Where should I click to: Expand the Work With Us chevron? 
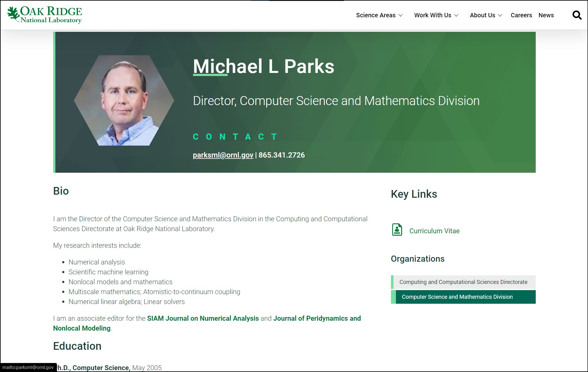(x=456, y=15)
